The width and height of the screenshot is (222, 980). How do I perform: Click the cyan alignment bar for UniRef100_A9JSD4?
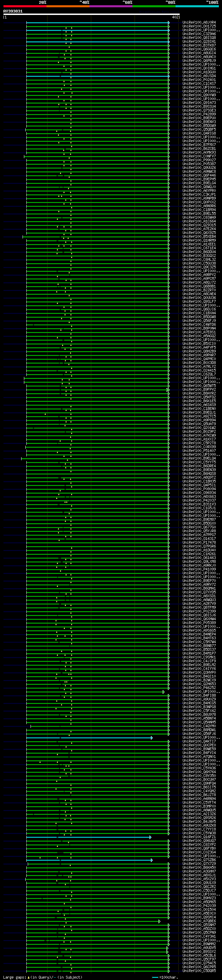pyautogui.click(x=98, y=76)
